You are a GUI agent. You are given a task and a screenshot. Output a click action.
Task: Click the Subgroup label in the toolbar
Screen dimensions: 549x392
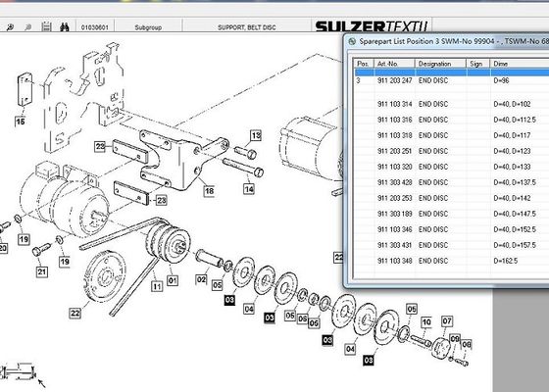148,27
